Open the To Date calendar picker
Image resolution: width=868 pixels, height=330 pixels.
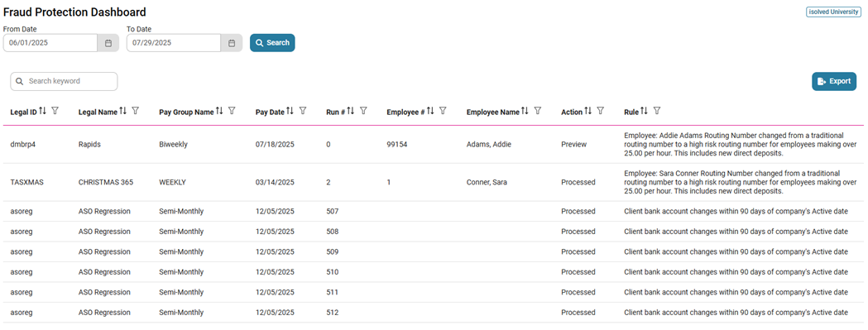(232, 43)
